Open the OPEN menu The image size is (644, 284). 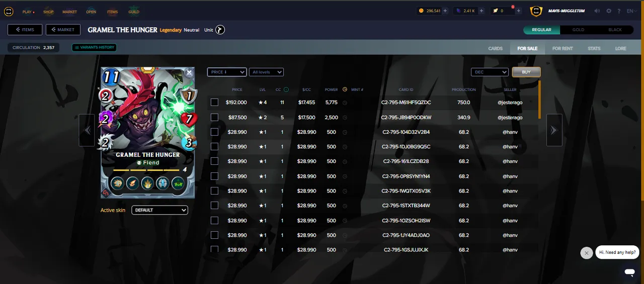pos(91,12)
